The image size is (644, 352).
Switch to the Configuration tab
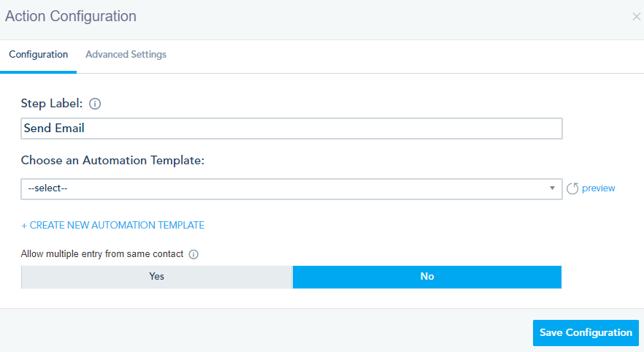[x=38, y=55]
